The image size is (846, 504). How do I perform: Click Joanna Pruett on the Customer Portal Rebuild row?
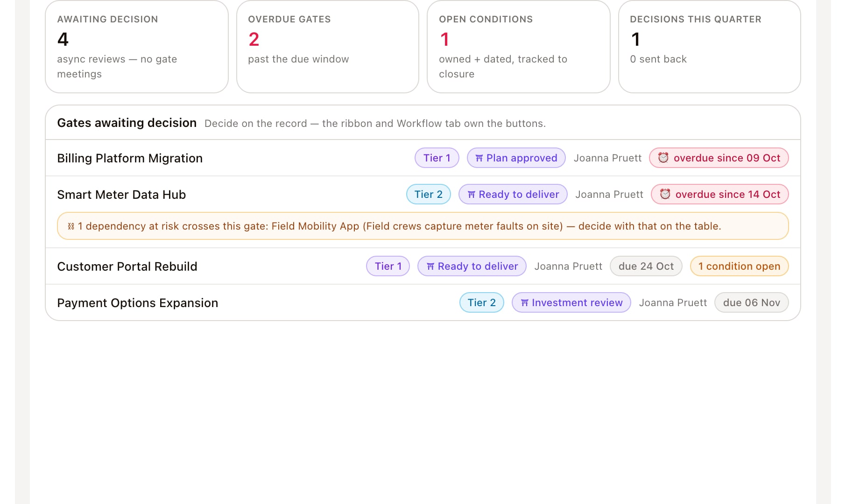[568, 266]
